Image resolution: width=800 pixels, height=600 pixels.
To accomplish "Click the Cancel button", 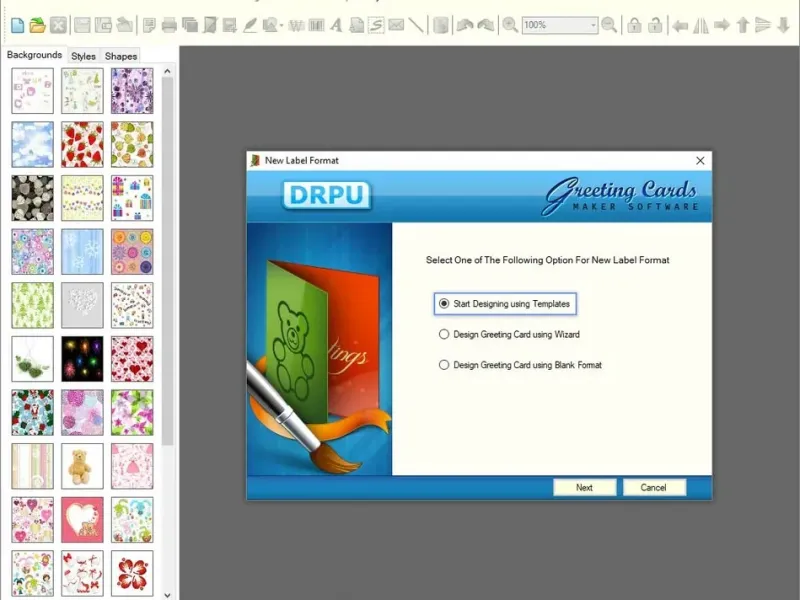I will pyautogui.click(x=654, y=487).
